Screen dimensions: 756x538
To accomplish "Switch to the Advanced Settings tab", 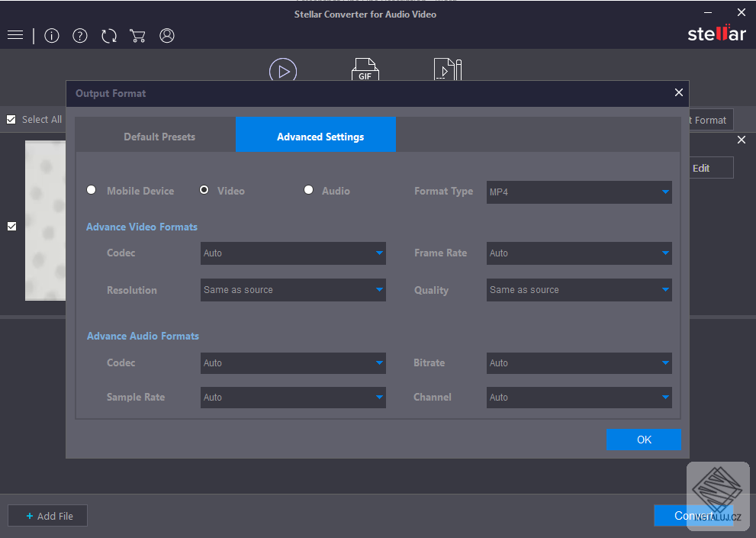I will pos(316,134).
